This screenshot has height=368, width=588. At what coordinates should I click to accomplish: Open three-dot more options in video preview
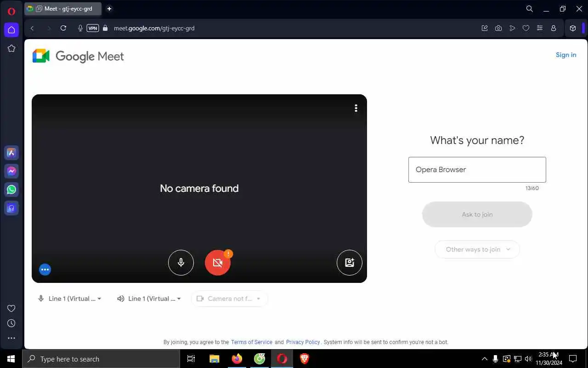coord(356,108)
